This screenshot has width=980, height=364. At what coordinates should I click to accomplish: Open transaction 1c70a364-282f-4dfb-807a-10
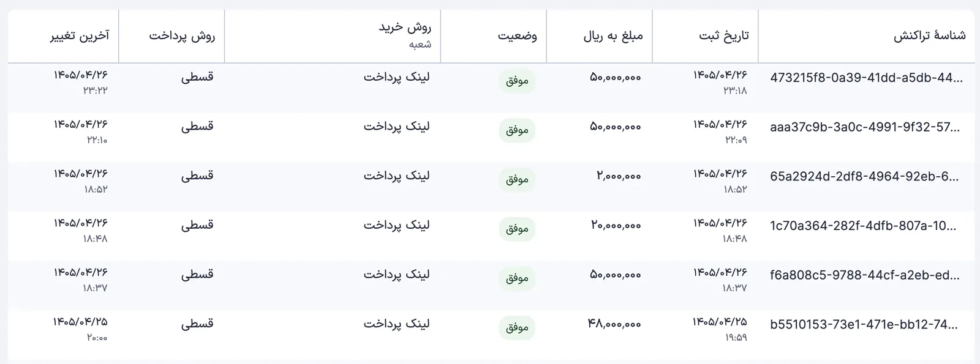(x=863, y=226)
